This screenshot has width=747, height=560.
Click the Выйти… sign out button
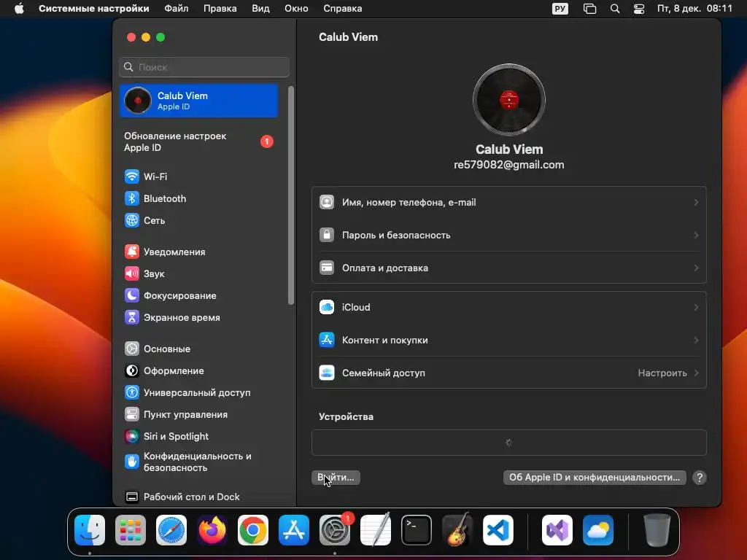tap(336, 478)
